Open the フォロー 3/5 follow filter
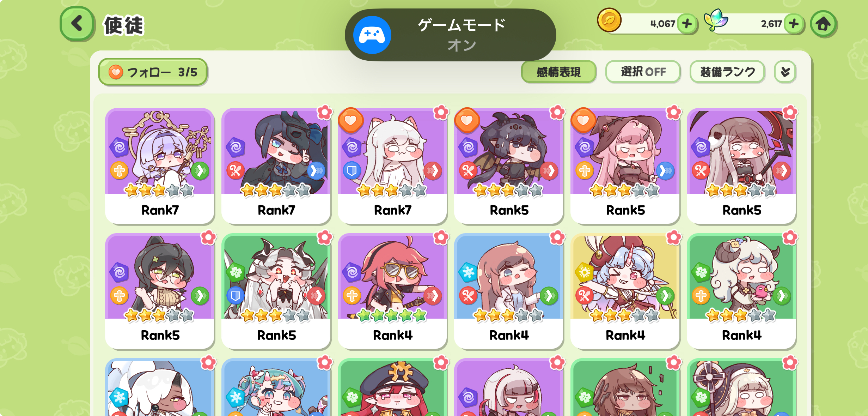This screenshot has height=416, width=868. [x=153, y=72]
